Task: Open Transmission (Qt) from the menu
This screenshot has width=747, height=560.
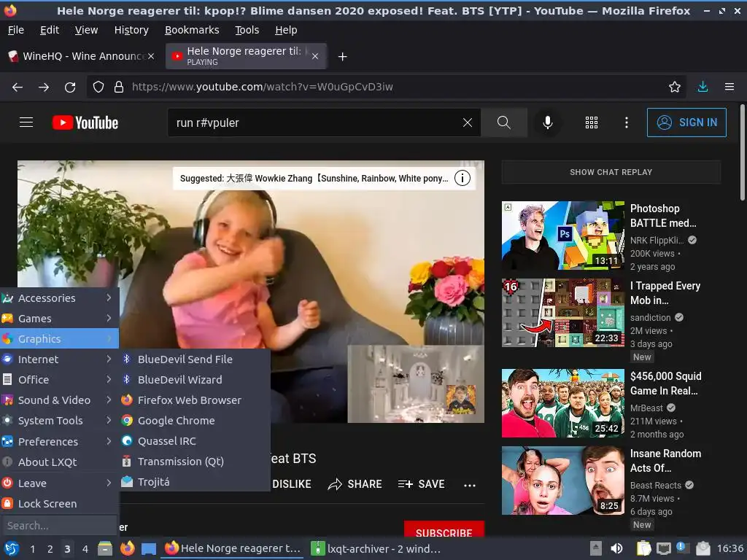Action: [194, 462]
